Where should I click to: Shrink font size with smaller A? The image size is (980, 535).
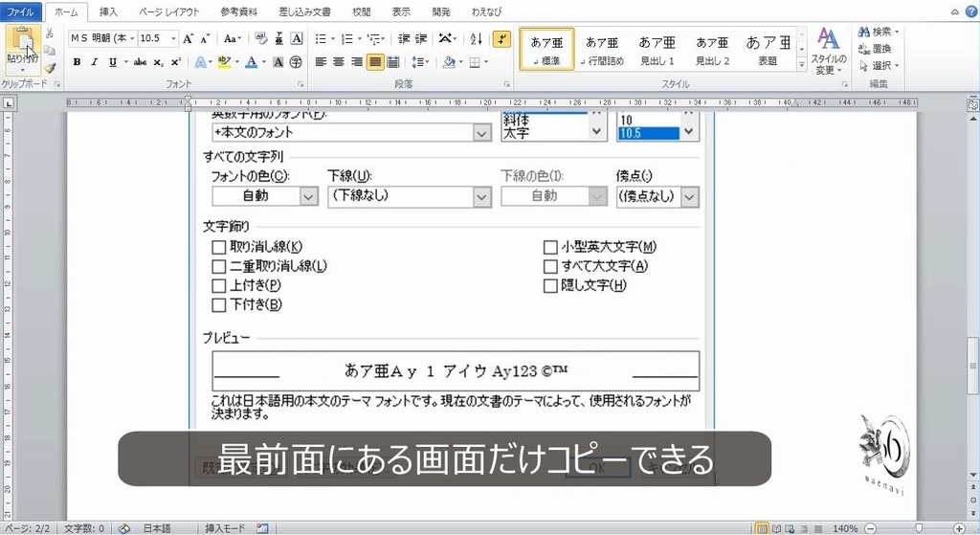205,38
